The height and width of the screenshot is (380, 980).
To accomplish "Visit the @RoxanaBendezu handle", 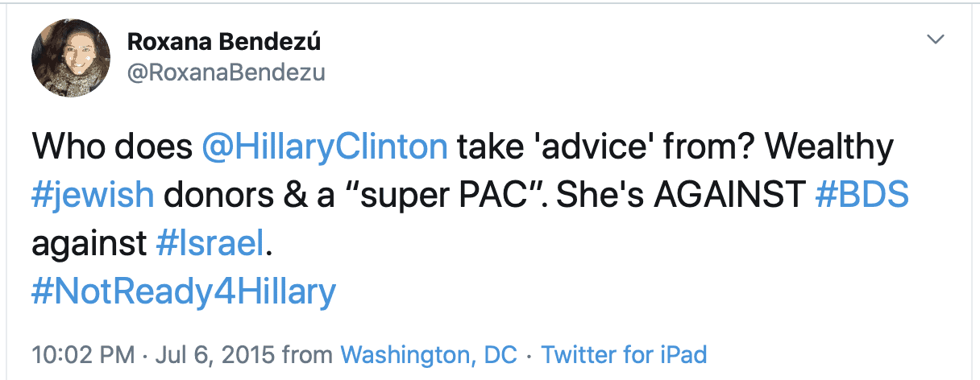I will (226, 73).
